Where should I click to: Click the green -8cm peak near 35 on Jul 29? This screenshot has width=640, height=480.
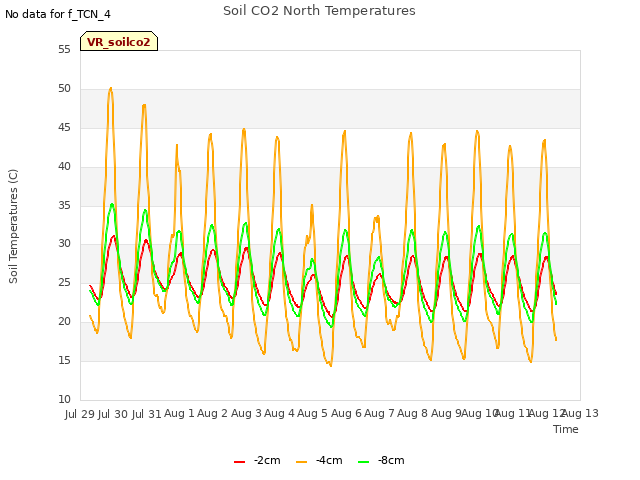pos(112,204)
